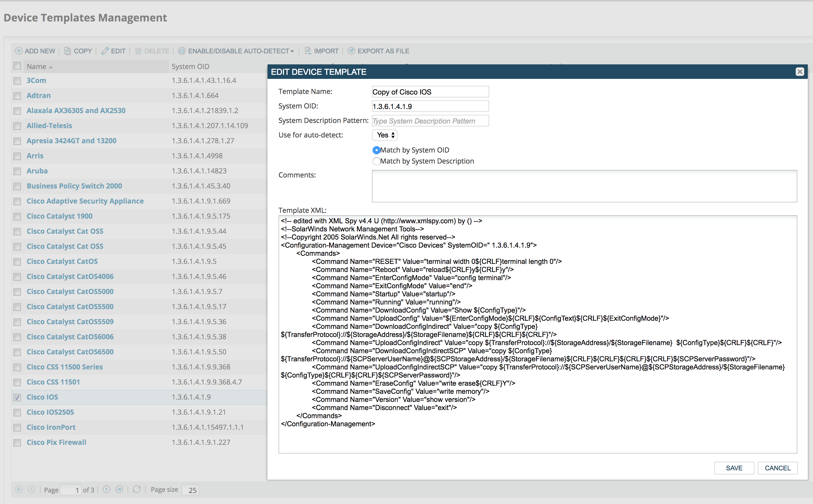Click the System Description Pattern field
The height and width of the screenshot is (504, 813).
[x=430, y=121]
